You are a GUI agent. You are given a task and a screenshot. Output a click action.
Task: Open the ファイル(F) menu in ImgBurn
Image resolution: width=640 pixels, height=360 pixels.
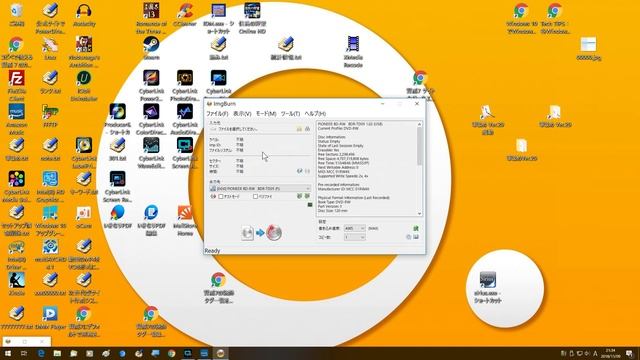[x=217, y=113]
